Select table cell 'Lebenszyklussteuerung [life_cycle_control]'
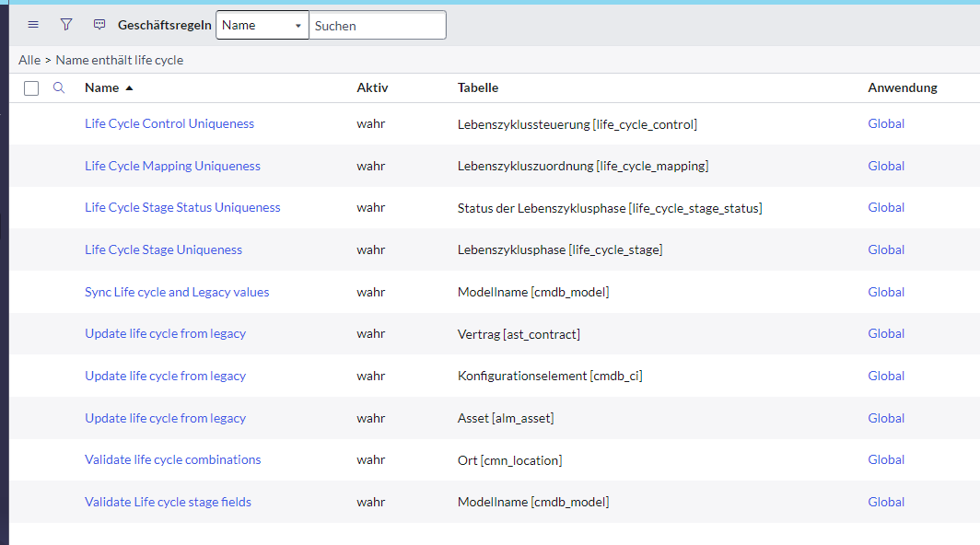This screenshot has width=980, height=545. [x=577, y=124]
